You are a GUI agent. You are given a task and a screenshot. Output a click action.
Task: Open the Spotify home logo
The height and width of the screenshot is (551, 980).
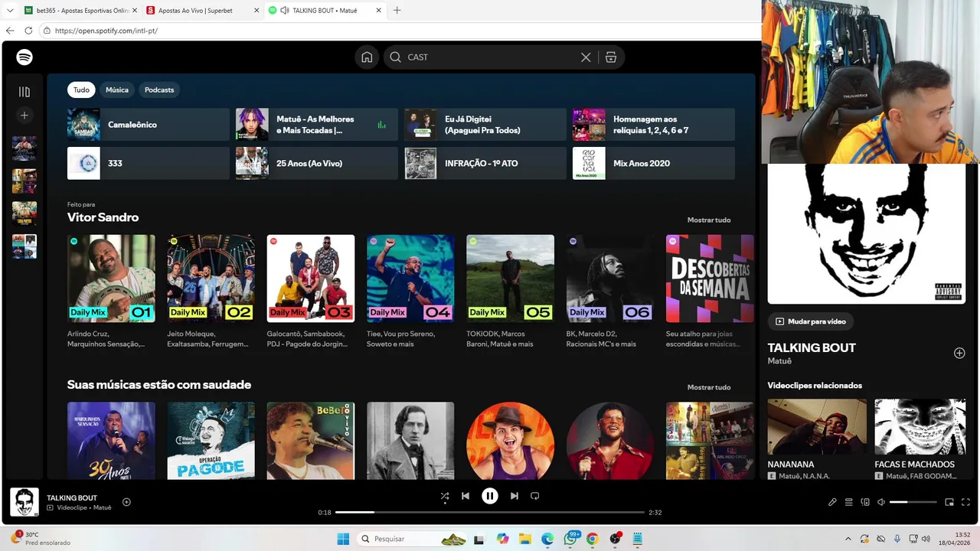click(24, 57)
